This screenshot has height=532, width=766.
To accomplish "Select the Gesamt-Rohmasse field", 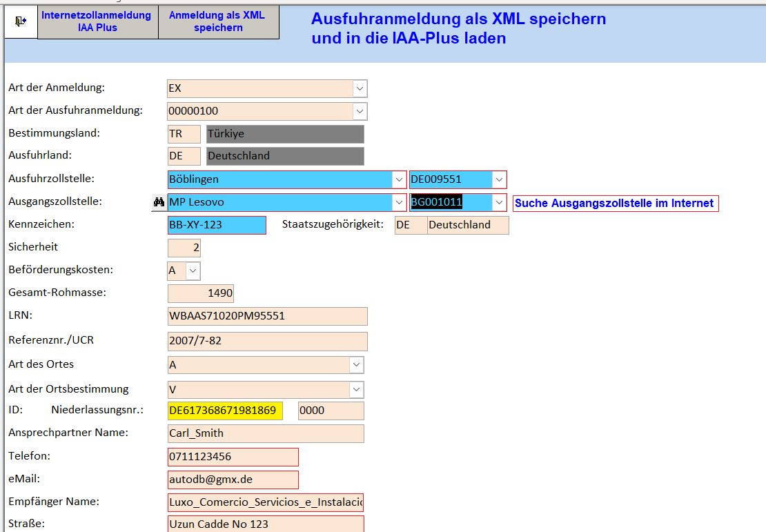I will pos(200,293).
